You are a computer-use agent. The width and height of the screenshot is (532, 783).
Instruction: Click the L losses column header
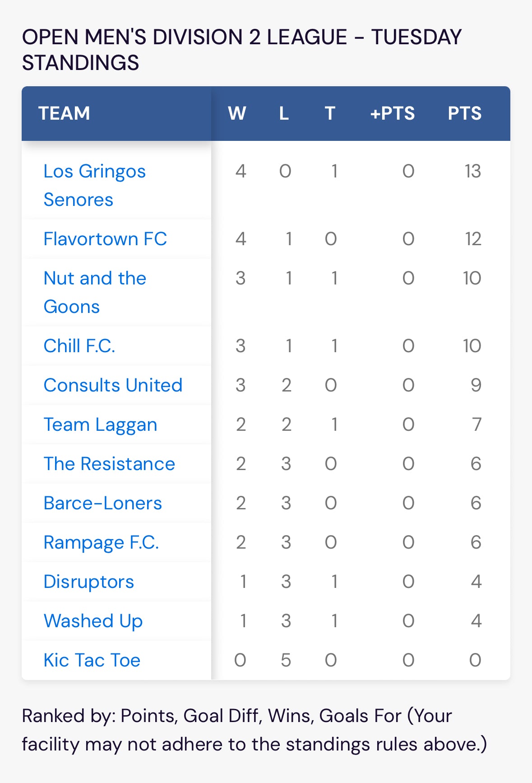(x=284, y=113)
